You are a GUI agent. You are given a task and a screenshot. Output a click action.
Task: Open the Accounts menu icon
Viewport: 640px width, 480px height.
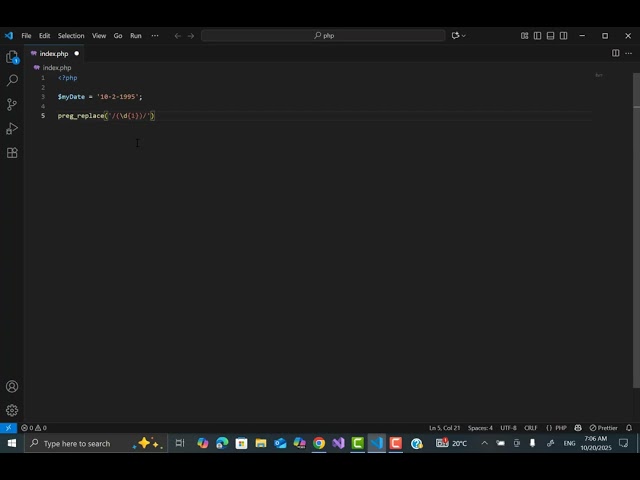click(12, 386)
